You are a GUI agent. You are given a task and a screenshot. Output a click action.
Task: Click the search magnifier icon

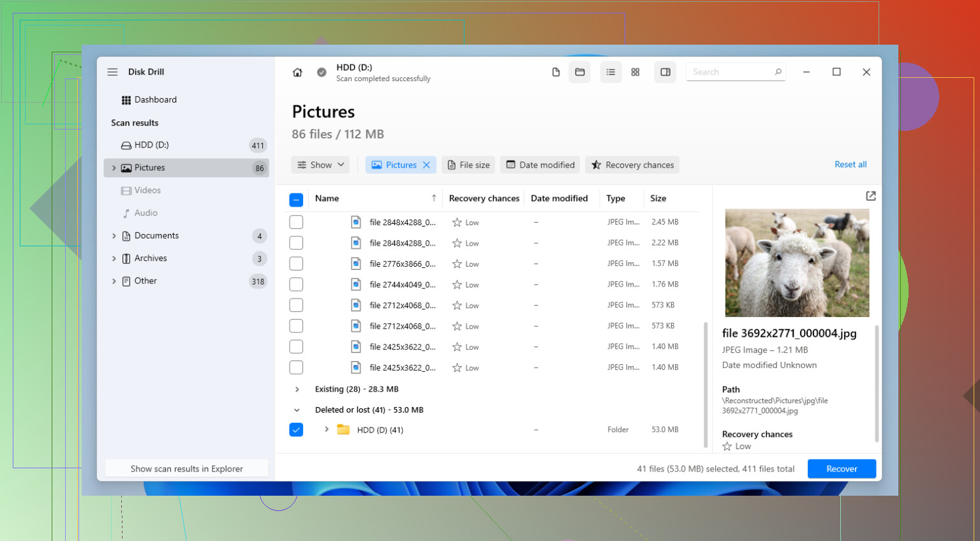pos(778,72)
